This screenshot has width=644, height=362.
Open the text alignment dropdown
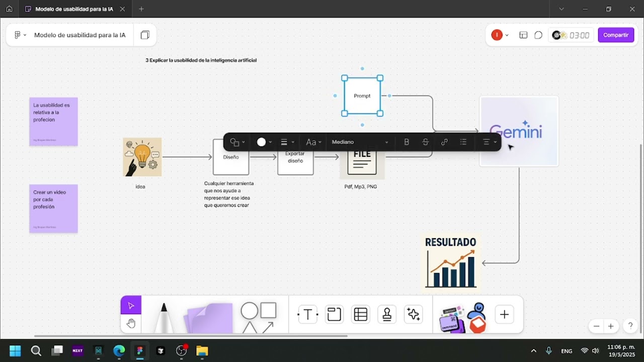[490, 142]
